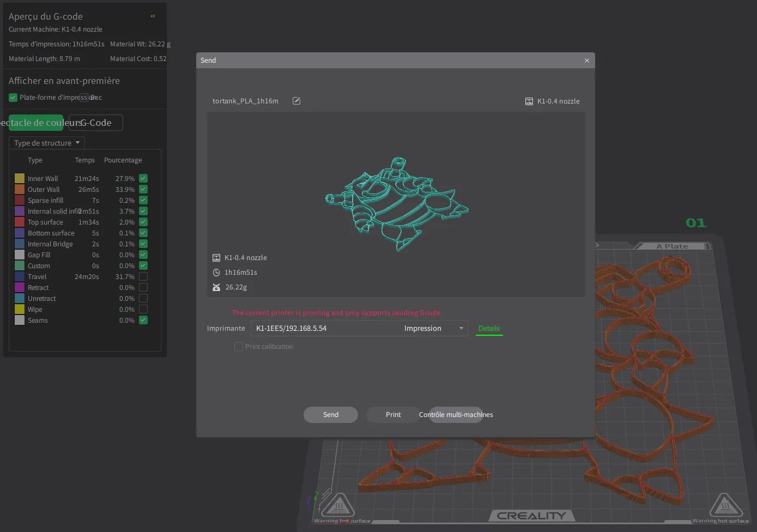This screenshot has width=757, height=532.
Task: Toggle Plate-forme d'impression checkbox
Action: [13, 98]
